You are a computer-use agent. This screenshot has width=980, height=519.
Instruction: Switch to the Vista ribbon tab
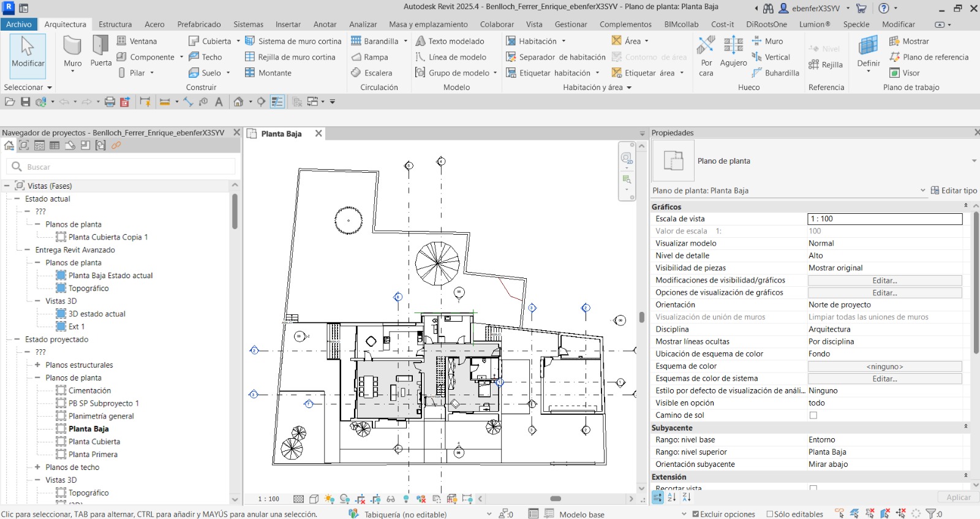tap(534, 25)
